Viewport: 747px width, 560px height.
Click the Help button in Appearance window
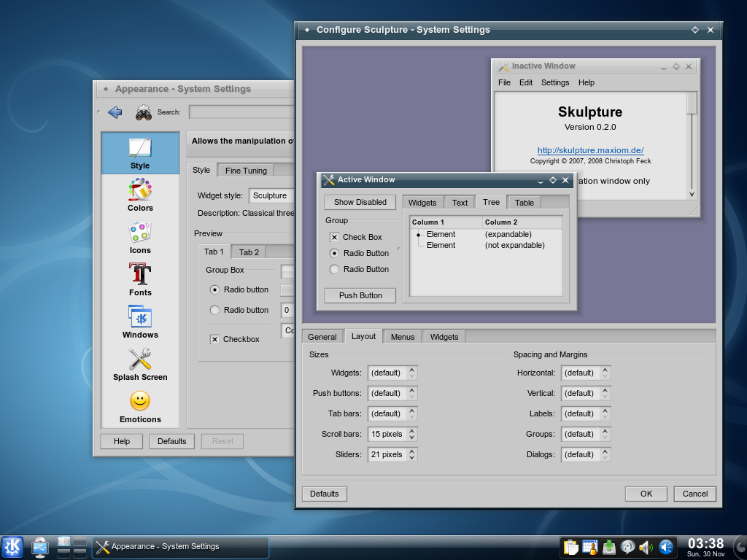click(122, 441)
